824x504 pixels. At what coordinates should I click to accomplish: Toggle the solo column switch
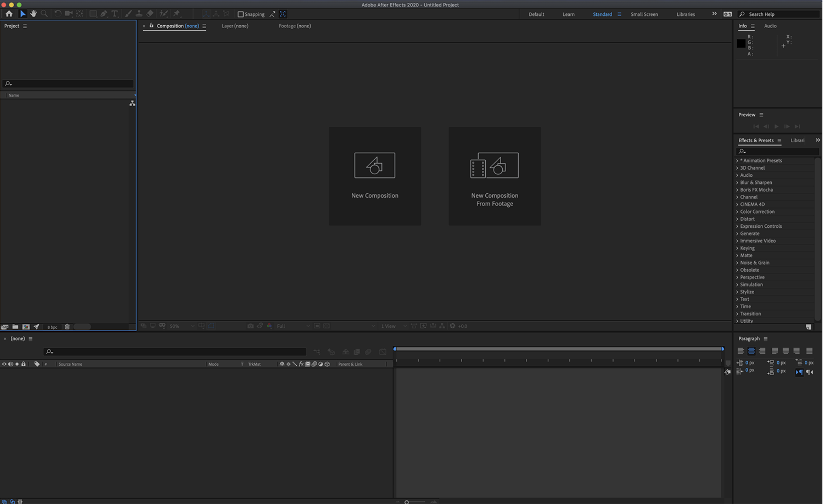(17, 364)
